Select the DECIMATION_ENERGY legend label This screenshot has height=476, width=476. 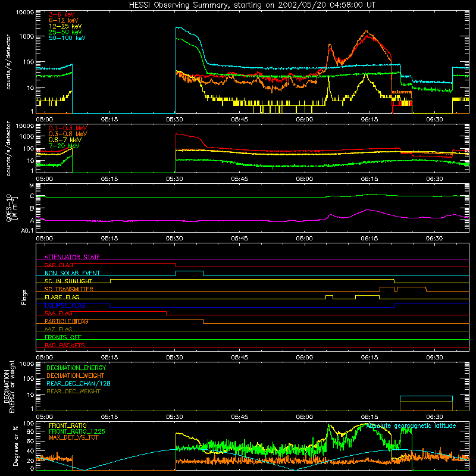click(x=76, y=368)
